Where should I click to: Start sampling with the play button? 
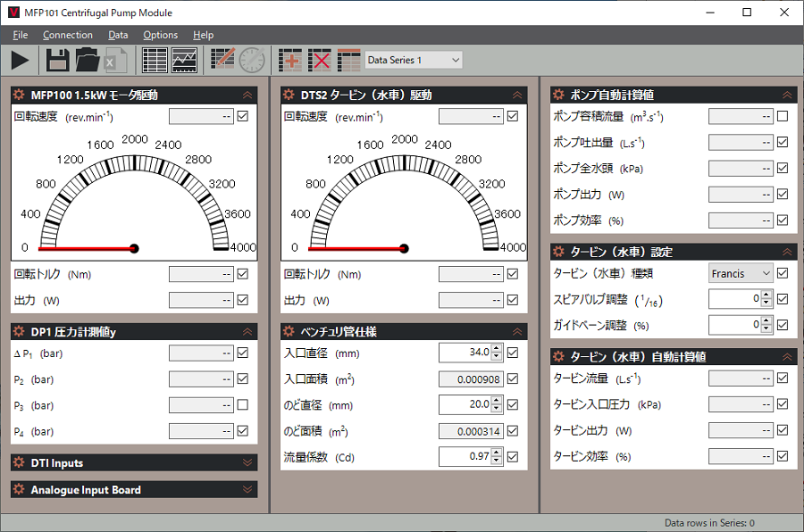[x=20, y=61]
